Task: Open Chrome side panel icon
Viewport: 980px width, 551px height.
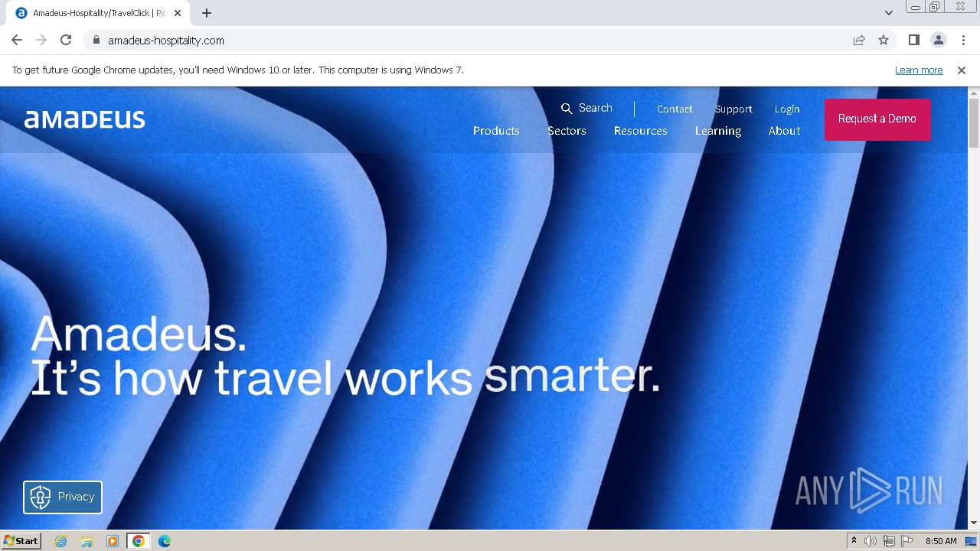Action: pyautogui.click(x=914, y=41)
